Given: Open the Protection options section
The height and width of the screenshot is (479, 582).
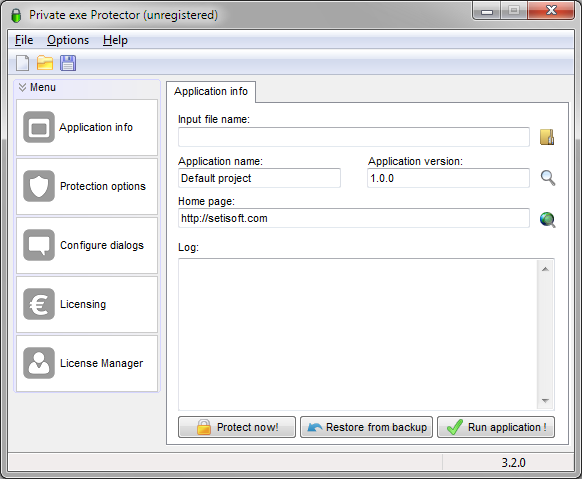Looking at the screenshot, I should coord(87,186).
